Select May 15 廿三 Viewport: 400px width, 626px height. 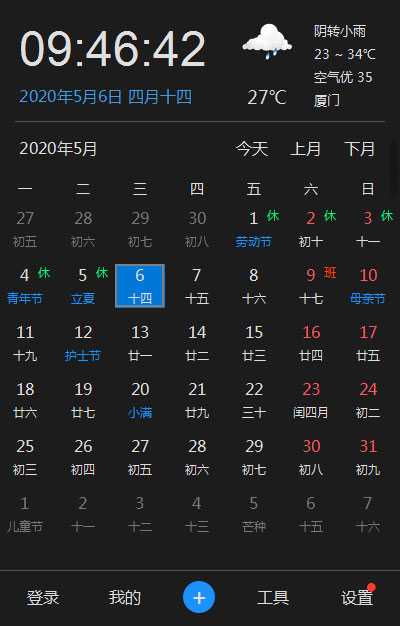[254, 343]
